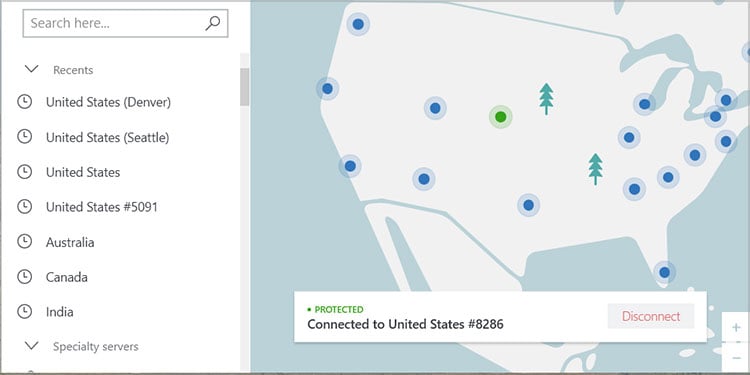Select the Phoenix pin in Arizona
Image resolution: width=750 pixels, height=375 pixels.
(x=424, y=179)
